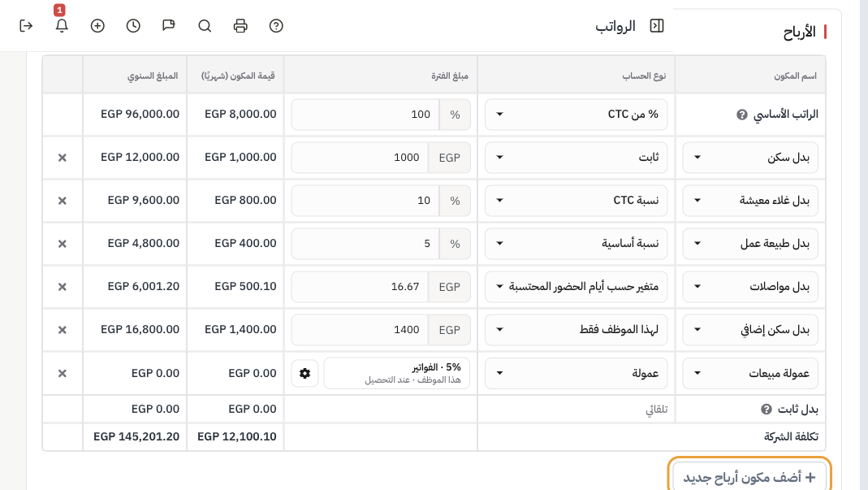Click the percentage field with value 100
The image size is (868, 490).
tap(365, 115)
